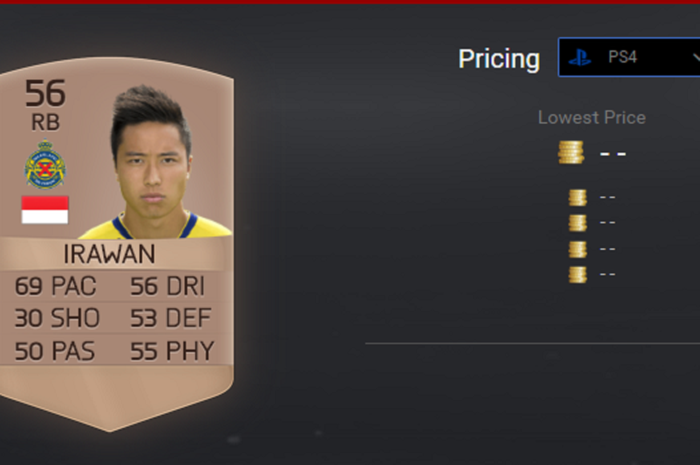Viewport: 700px width, 465px height.
Task: Click the Lowest Price label
Action: point(592,117)
